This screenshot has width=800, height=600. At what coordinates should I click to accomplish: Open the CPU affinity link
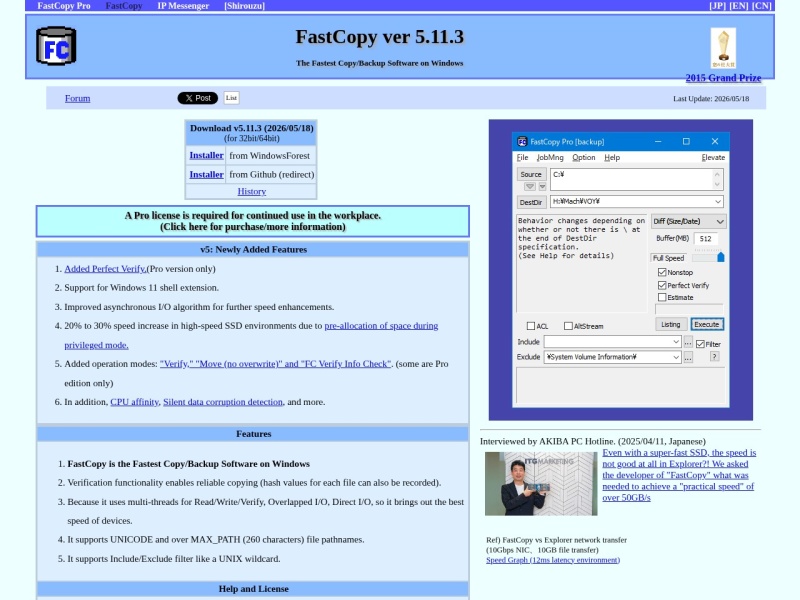pyautogui.click(x=134, y=402)
